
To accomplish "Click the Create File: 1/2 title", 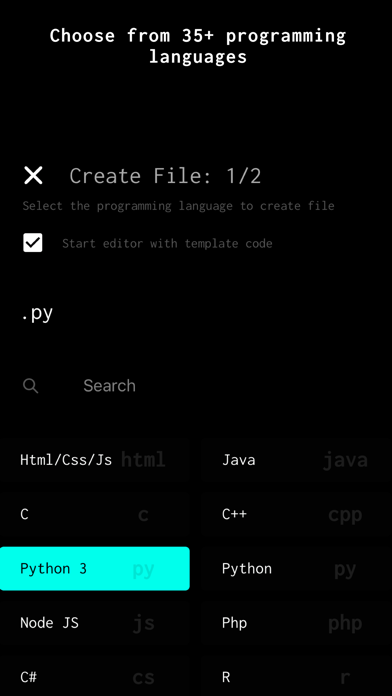I will click(165, 176).
